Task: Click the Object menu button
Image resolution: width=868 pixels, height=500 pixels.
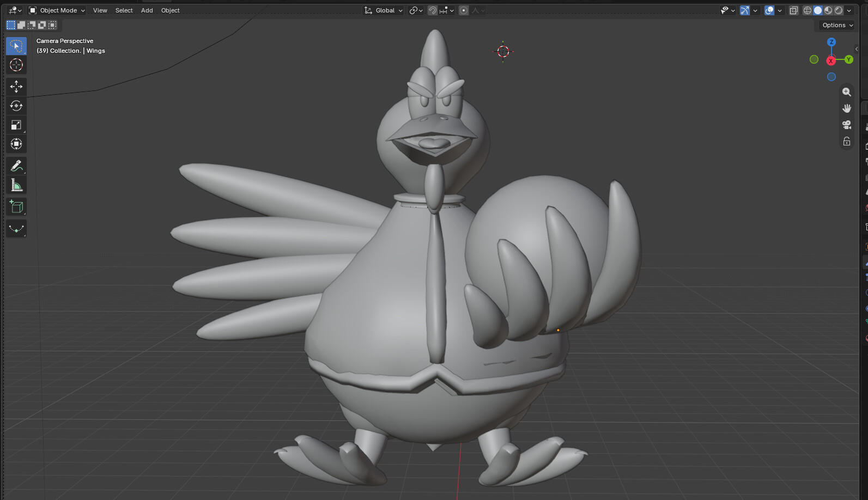Action: click(x=170, y=10)
